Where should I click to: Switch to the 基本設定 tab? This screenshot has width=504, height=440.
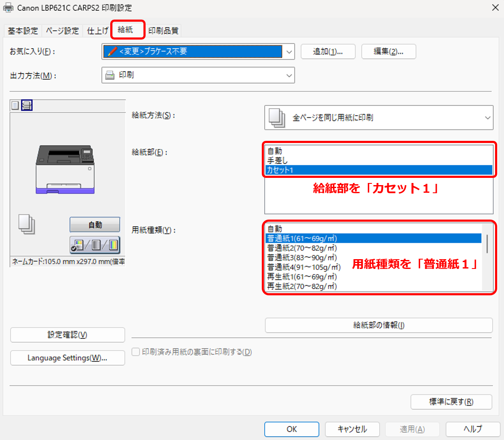pos(23,31)
